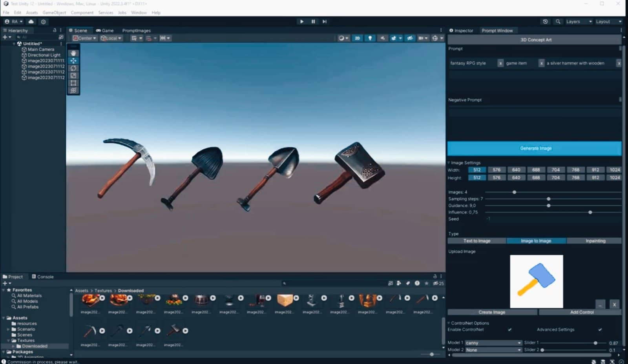Image resolution: width=628 pixels, height=364 pixels.
Task: Toggle the Advanced Settings checkbox
Action: pyautogui.click(x=600, y=329)
